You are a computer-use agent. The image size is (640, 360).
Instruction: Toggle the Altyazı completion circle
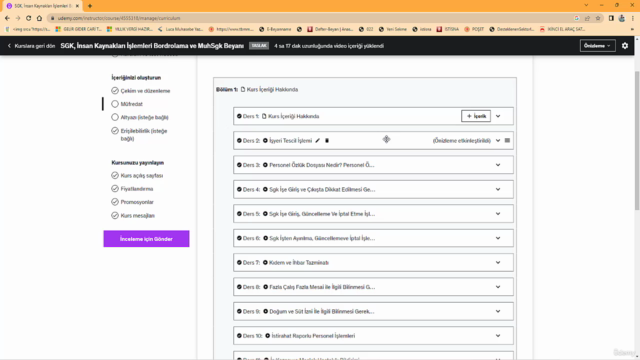[x=115, y=117]
